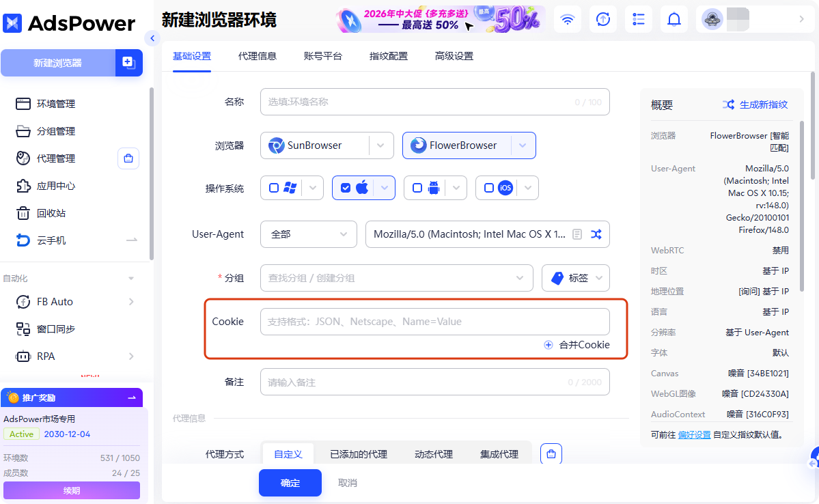Randomize User-Agent with shuffle icon

tap(596, 234)
